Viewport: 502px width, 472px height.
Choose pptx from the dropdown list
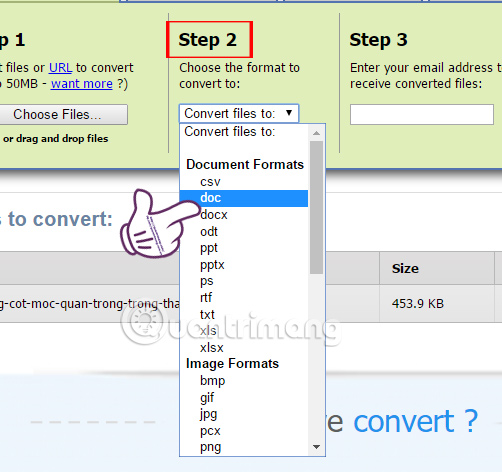tap(244, 265)
